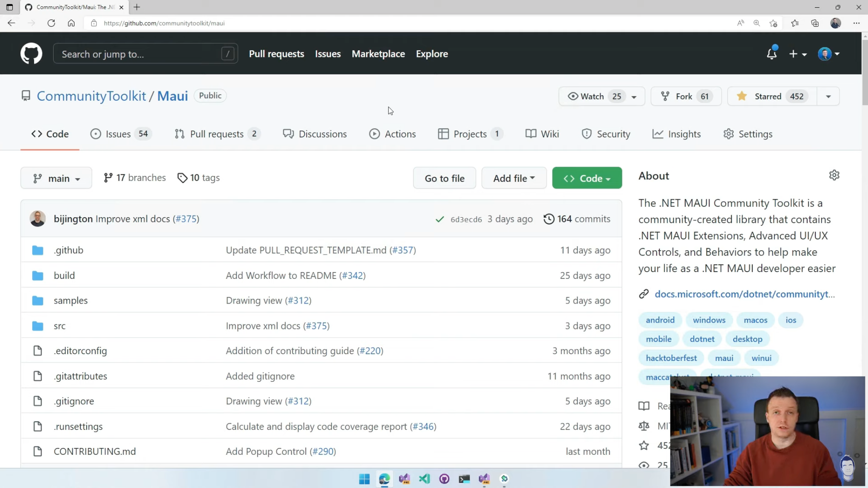Click Explore in the top navigation
This screenshot has width=868, height=488.
pyautogui.click(x=432, y=54)
